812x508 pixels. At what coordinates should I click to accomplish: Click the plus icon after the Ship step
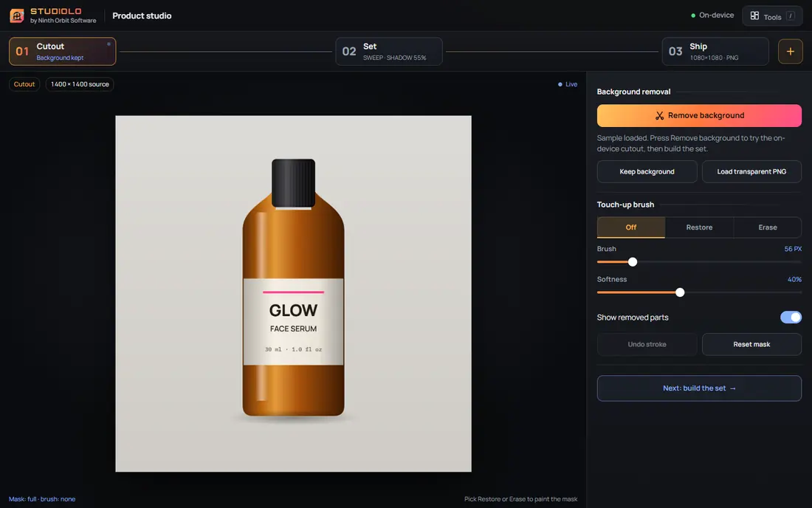pos(791,51)
